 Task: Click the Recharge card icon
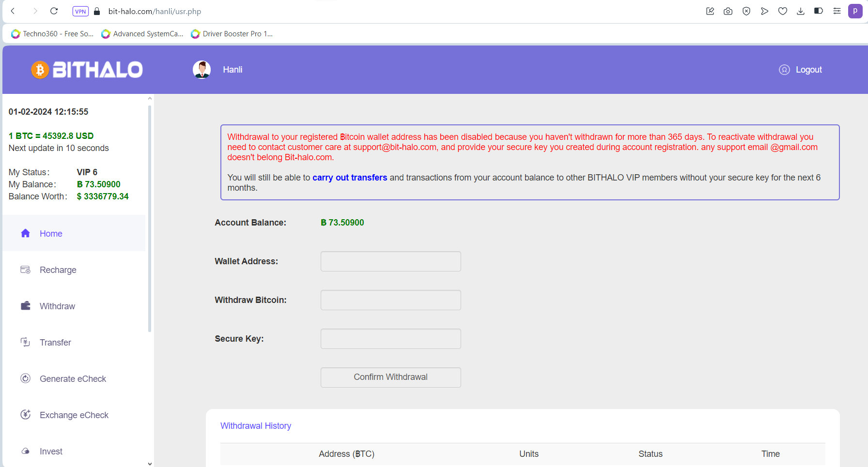click(x=26, y=270)
